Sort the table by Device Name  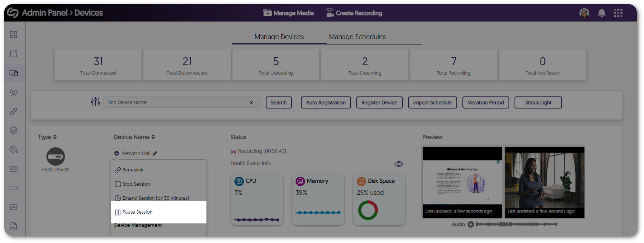[134, 137]
